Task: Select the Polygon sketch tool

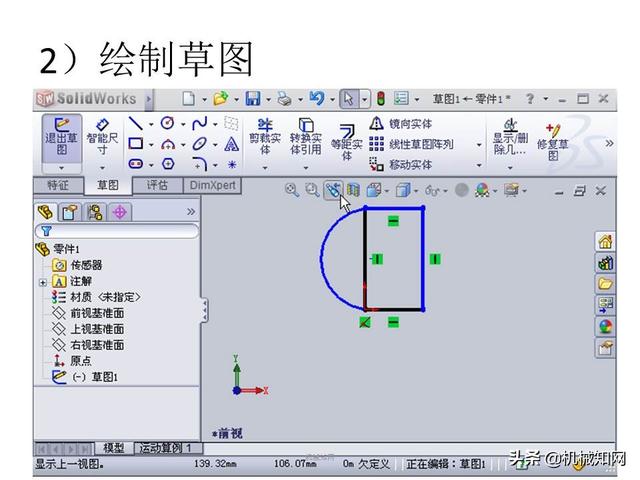Action: point(168,164)
